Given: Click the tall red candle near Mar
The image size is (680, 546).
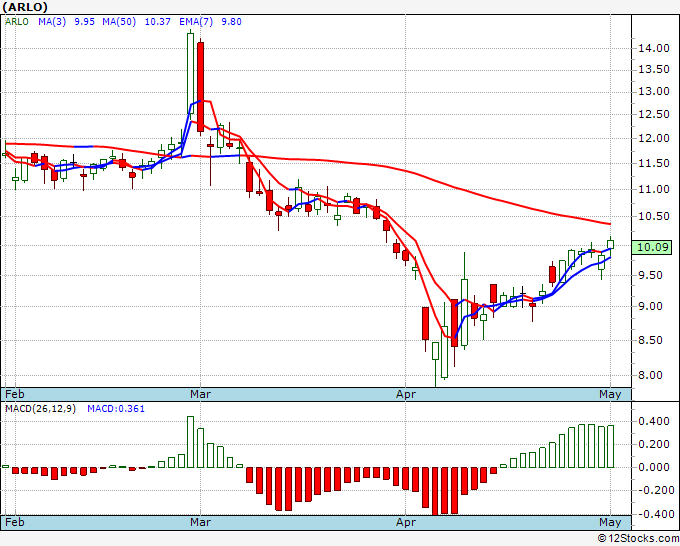Looking at the screenshot, I should [200, 87].
